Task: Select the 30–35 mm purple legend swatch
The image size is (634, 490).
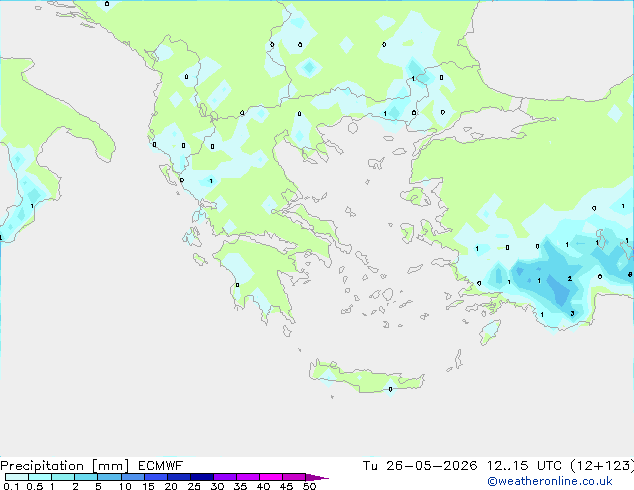Action: tap(225, 477)
